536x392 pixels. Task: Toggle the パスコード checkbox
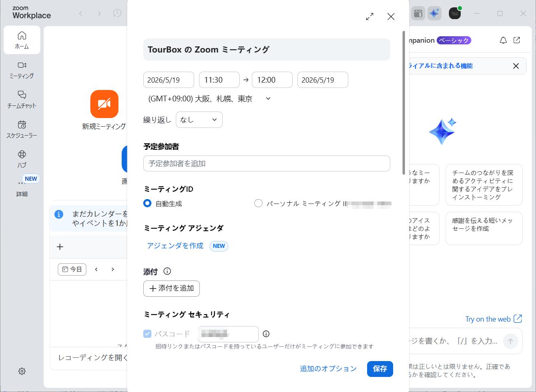147,334
